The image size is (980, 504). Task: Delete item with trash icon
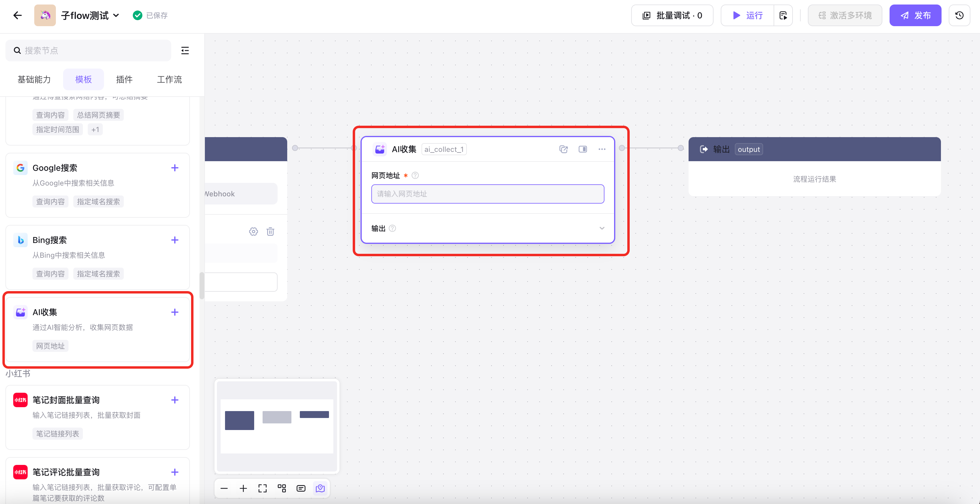coord(270,232)
